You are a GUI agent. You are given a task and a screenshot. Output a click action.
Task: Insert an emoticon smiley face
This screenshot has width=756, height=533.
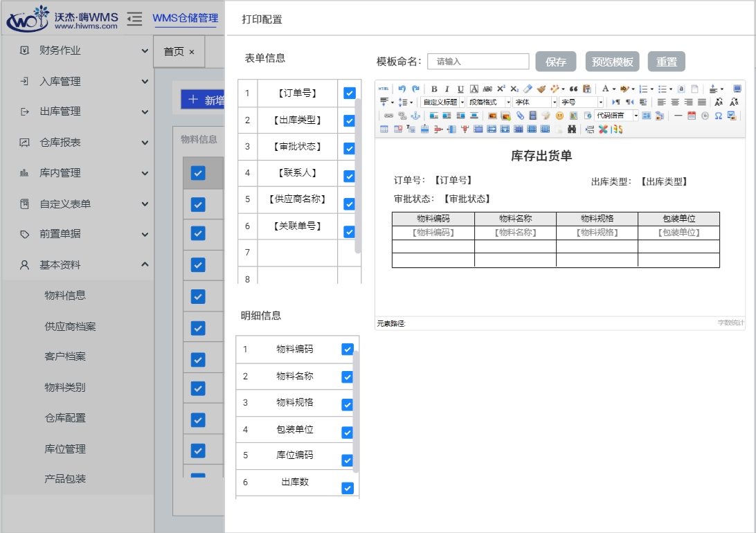click(559, 116)
